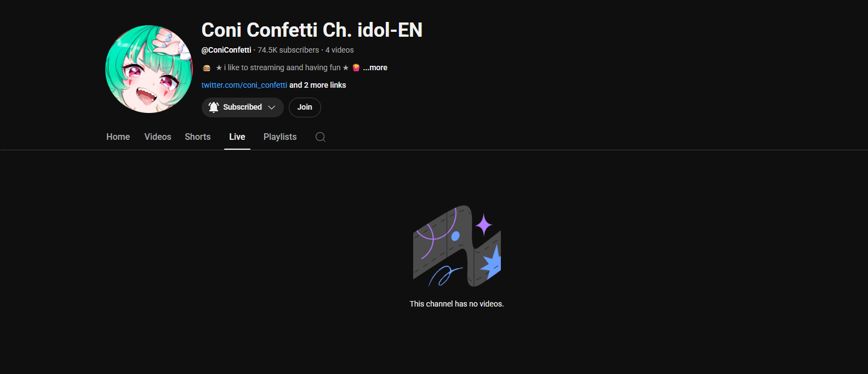Viewport: 868px width, 374px height.
Task: Select the Live tab
Action: (x=237, y=137)
